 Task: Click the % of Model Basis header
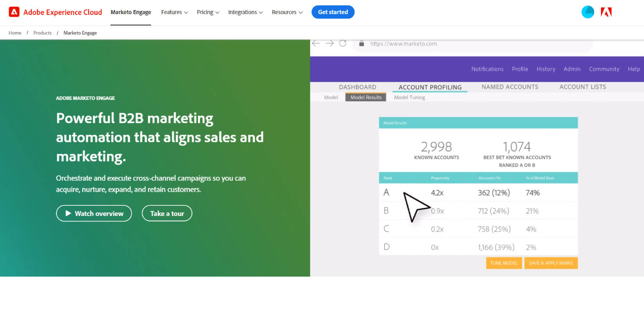click(540, 178)
